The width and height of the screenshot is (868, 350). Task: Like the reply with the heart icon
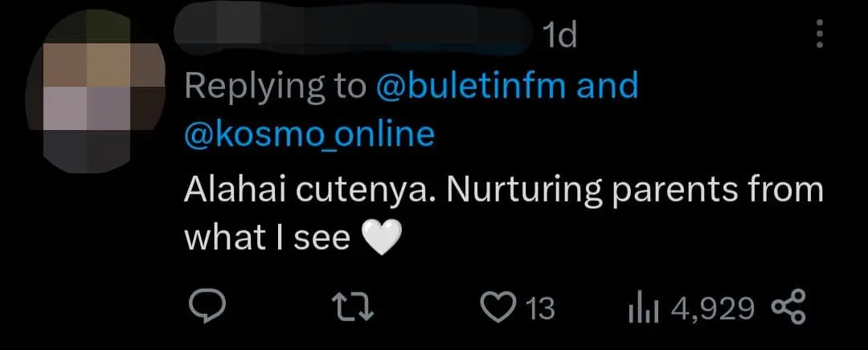pos(497,307)
